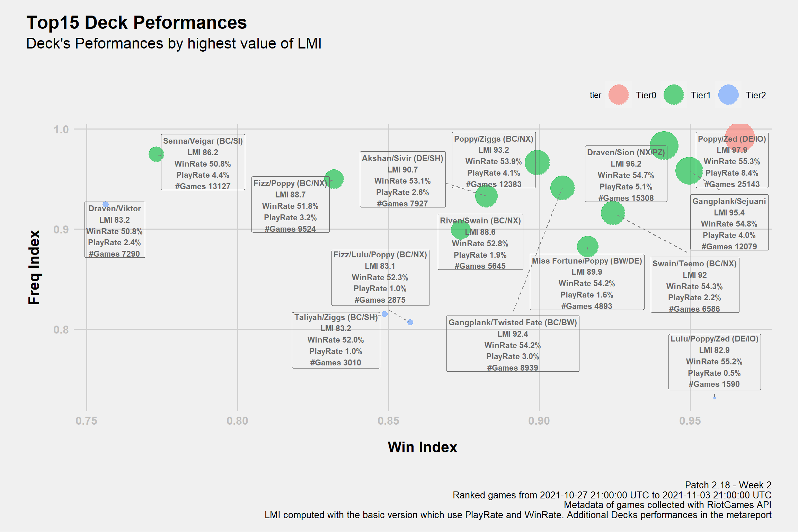Image resolution: width=798 pixels, height=532 pixels.
Task: Click the green Fizz/Poppy data bubble
Action: tap(334, 179)
